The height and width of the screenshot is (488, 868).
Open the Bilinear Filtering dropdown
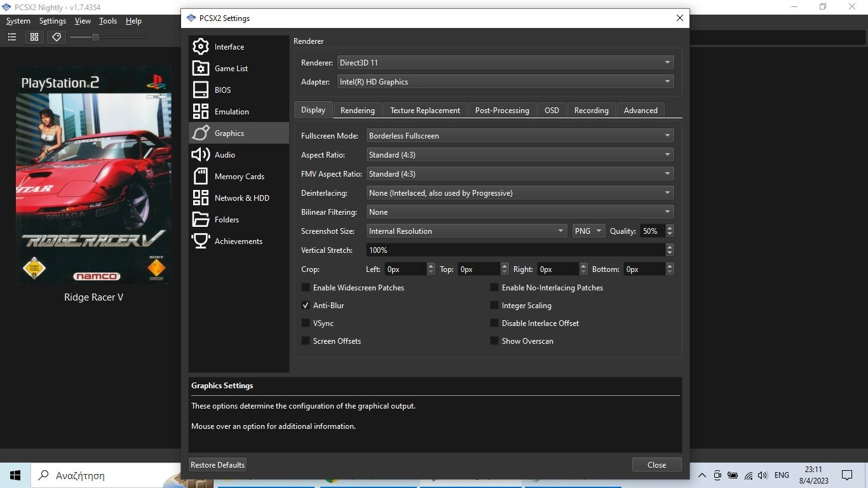pyautogui.click(x=520, y=212)
